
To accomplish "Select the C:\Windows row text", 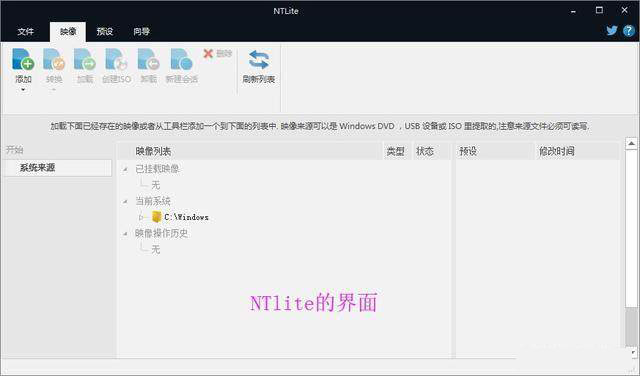I will click(187, 217).
